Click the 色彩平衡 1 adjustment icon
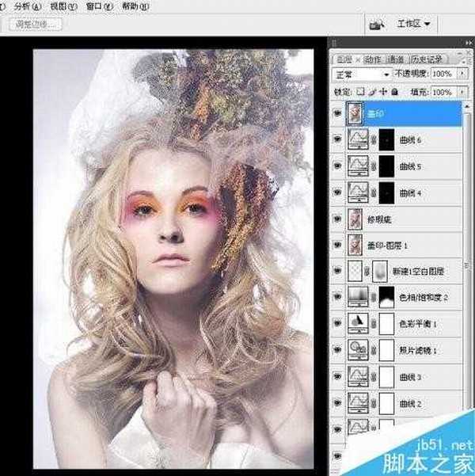Viewport: 475px width, 476px height. pyautogui.click(x=357, y=323)
